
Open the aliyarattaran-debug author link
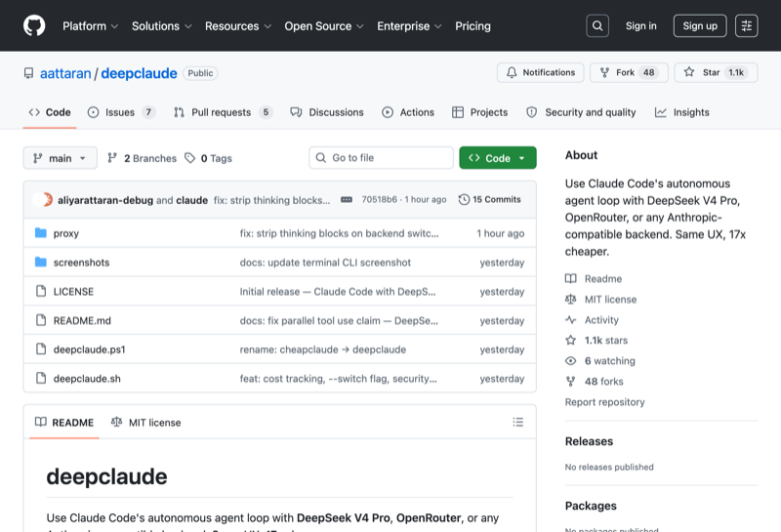click(105, 200)
